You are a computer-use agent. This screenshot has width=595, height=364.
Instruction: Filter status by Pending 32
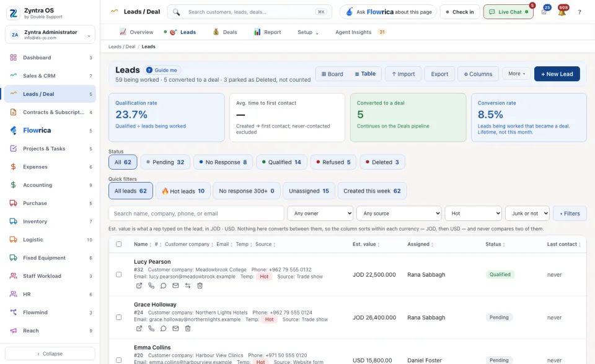165,162
